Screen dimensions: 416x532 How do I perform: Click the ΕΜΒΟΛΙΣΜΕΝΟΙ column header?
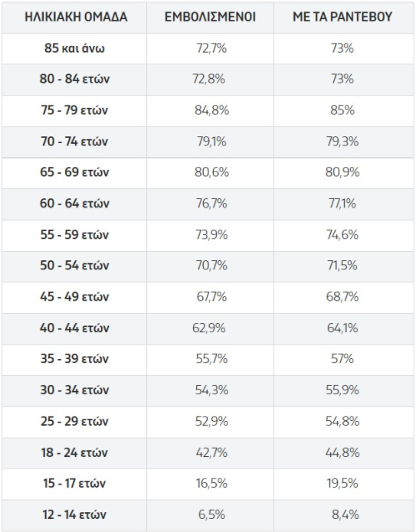(x=210, y=17)
